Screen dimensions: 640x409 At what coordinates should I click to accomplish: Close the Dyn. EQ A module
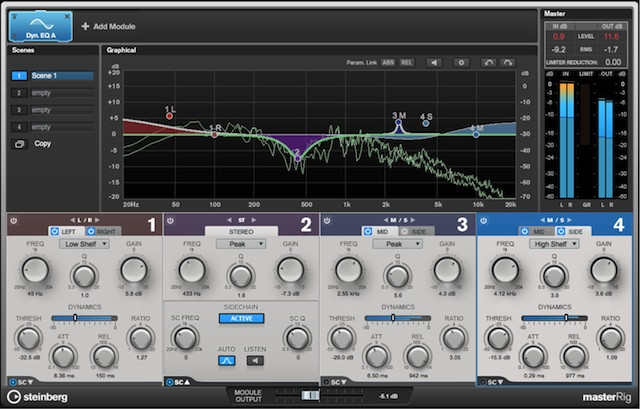[x=67, y=17]
